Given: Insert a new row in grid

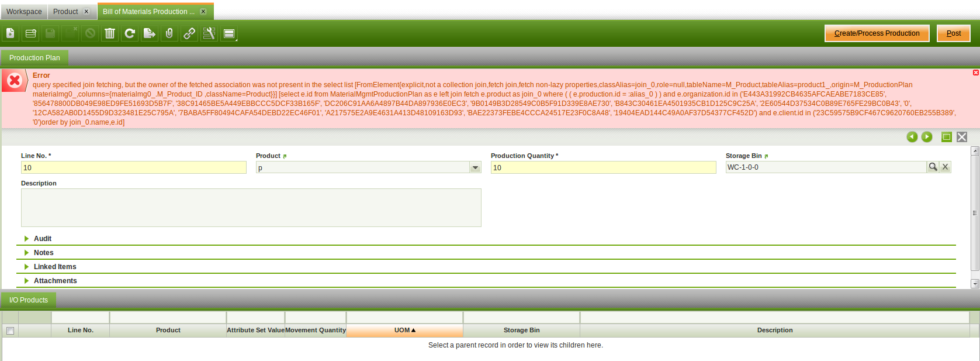Looking at the screenshot, I should [x=30, y=33].
